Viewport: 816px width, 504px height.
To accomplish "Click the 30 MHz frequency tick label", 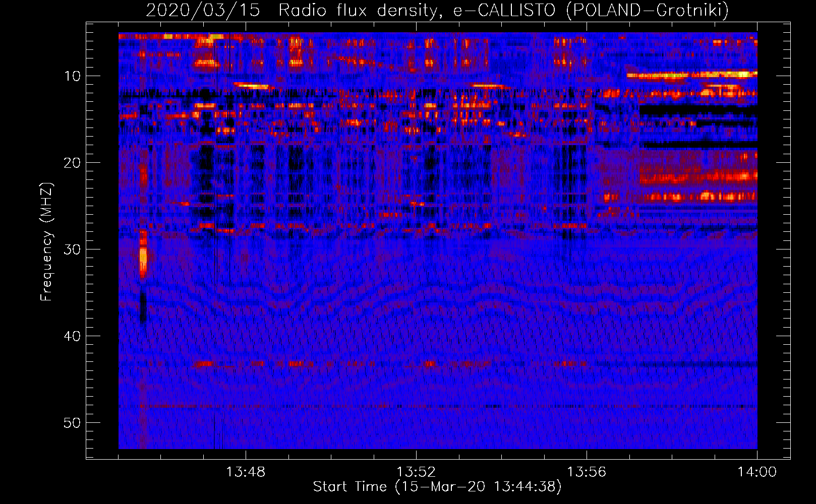I will pos(73,249).
